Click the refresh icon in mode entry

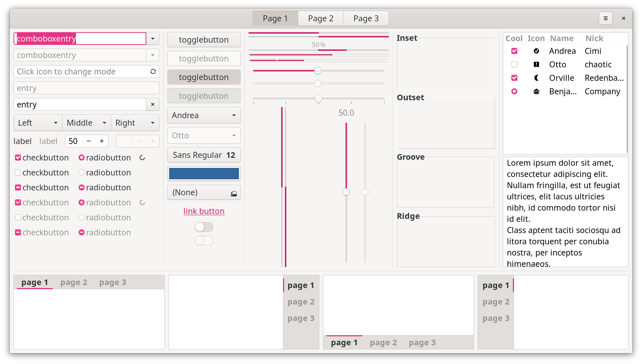tap(153, 71)
